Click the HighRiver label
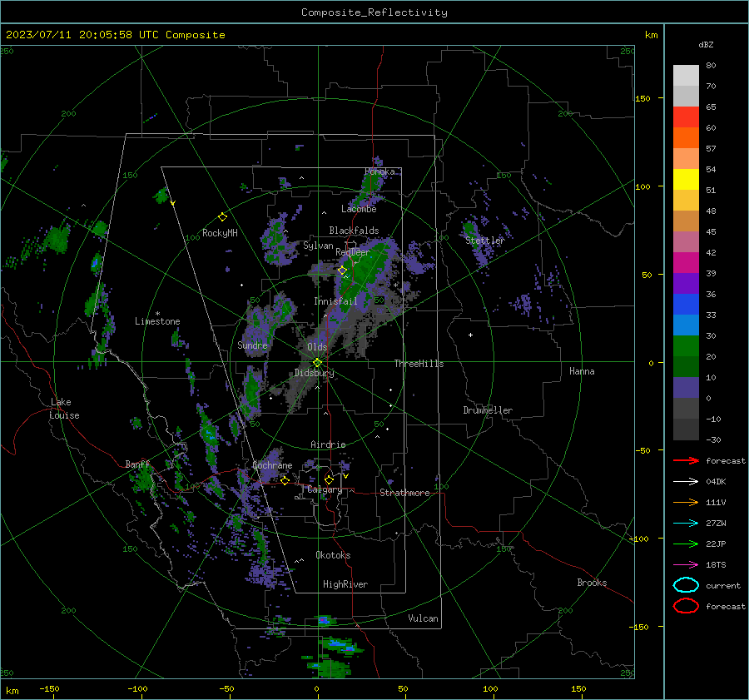Image resolution: width=749 pixels, height=700 pixels. tap(345, 584)
